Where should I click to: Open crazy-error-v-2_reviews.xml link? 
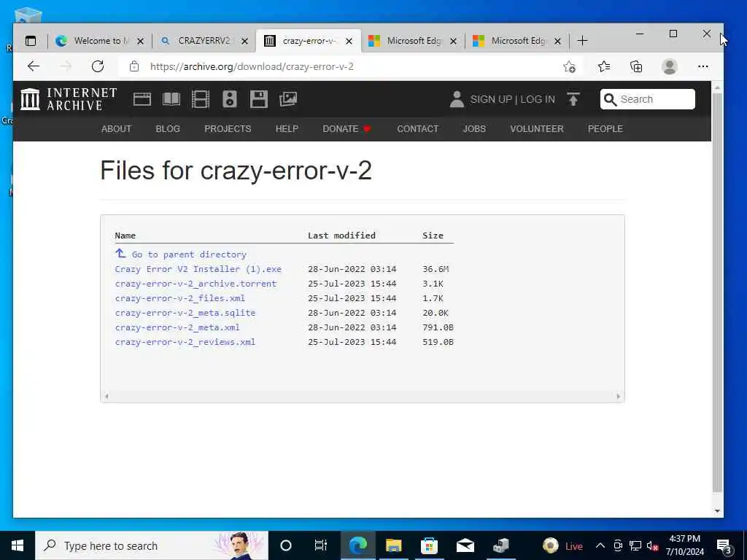click(185, 342)
